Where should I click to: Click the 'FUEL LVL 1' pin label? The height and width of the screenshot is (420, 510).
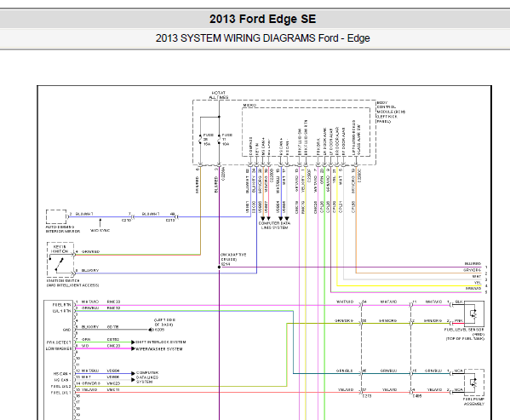(x=60, y=393)
